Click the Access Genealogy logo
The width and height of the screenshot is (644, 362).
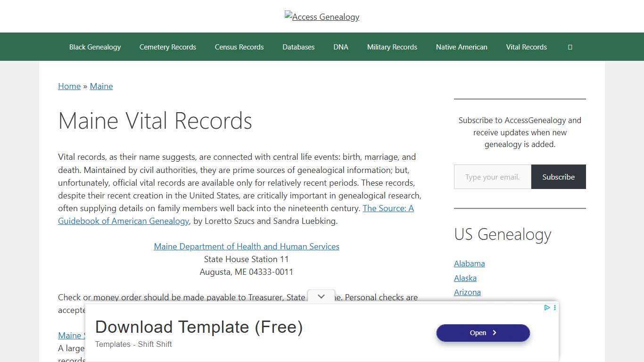click(x=322, y=16)
